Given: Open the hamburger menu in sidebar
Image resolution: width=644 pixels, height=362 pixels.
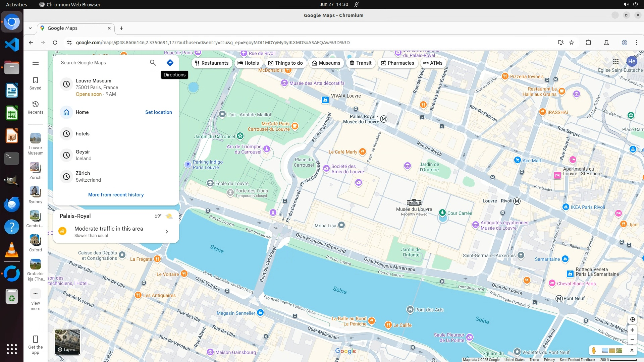Looking at the screenshot, I should point(36,63).
